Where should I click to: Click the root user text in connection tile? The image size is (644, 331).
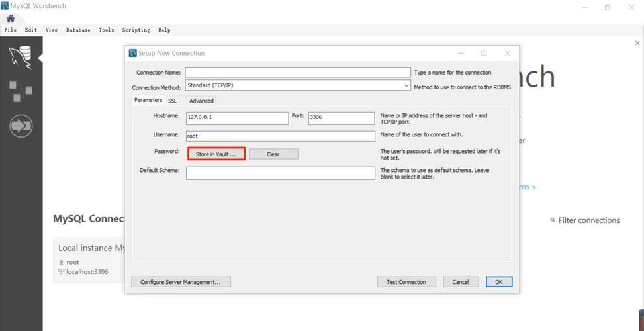coord(73,262)
